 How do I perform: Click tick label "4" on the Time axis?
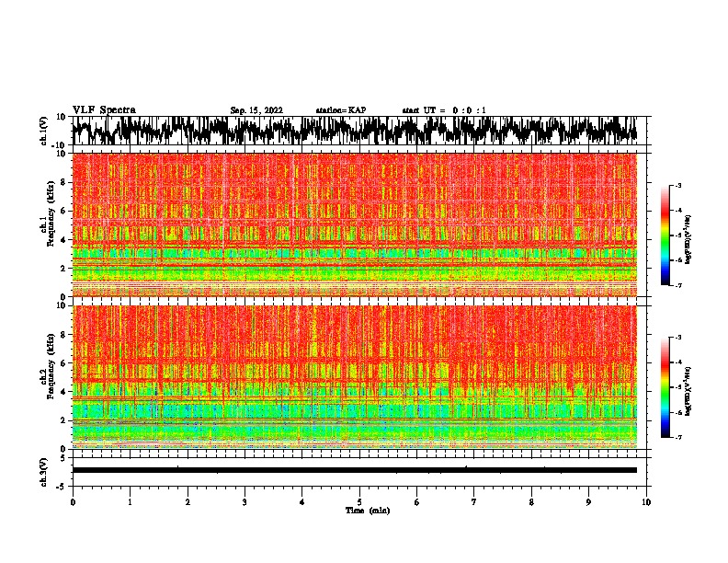pyautogui.click(x=302, y=502)
